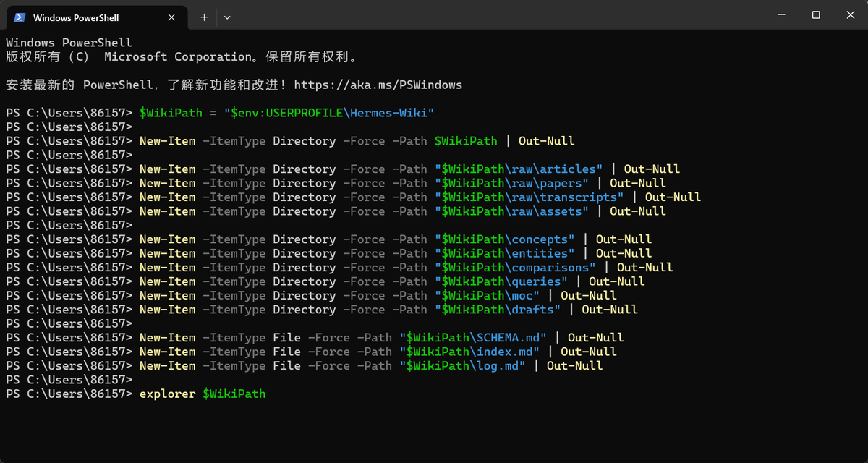Click the PowerShell icon in the tab
Viewport: 868px width, 463px height.
[x=20, y=17]
